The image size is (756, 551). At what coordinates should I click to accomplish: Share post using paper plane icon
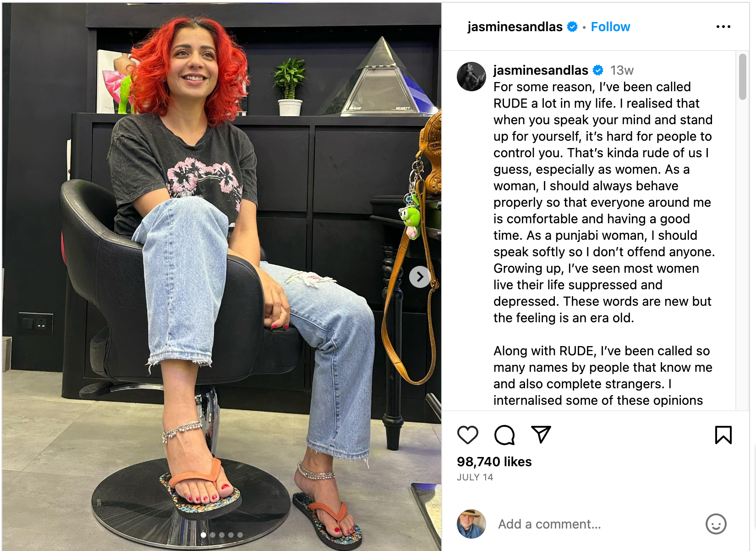point(541,435)
